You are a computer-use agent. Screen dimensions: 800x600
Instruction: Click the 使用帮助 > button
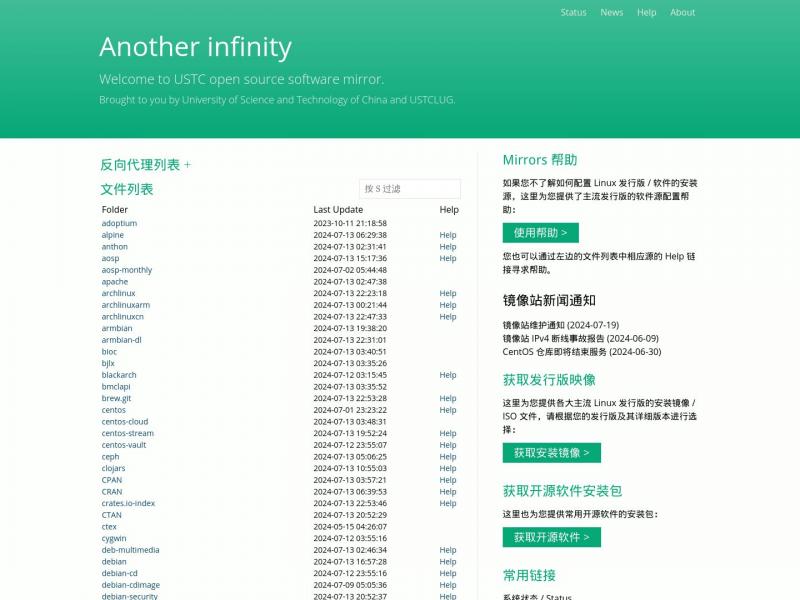(x=540, y=233)
